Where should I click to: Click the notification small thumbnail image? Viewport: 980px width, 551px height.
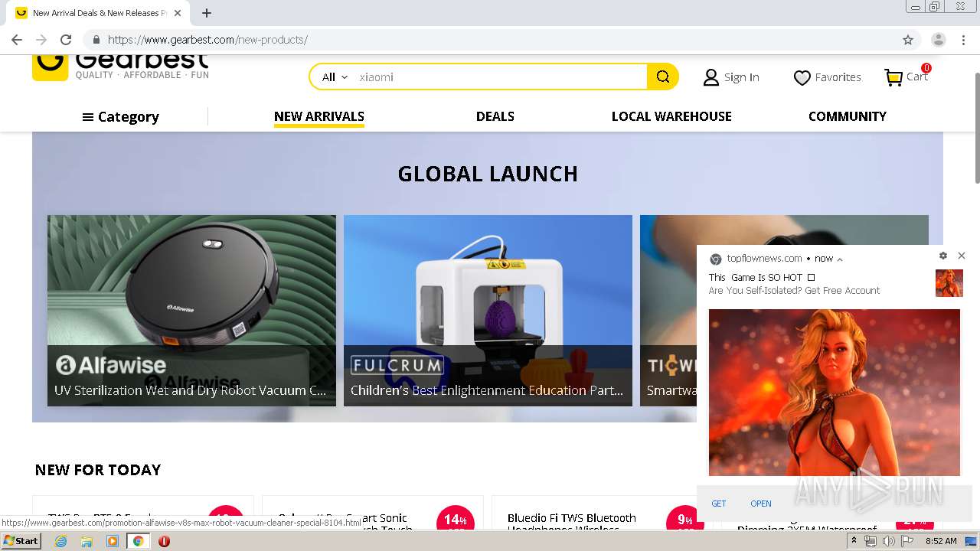(949, 283)
